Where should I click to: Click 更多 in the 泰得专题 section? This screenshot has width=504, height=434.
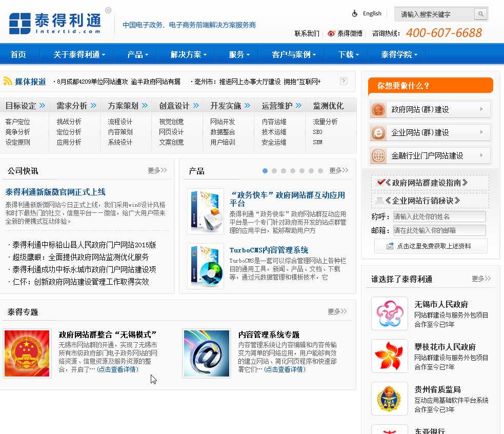[337, 311]
